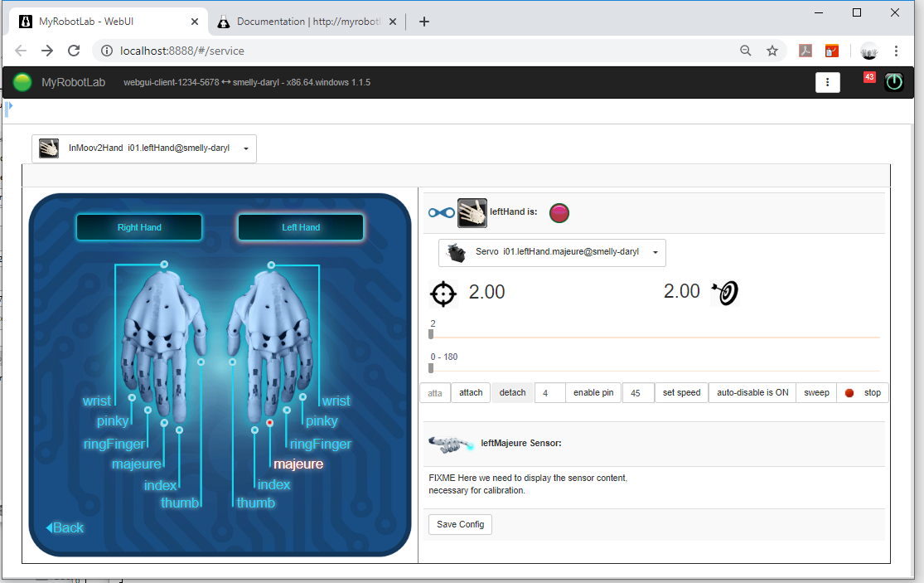Reload the current page
Viewport: 924px width, 583px height.
[74, 51]
